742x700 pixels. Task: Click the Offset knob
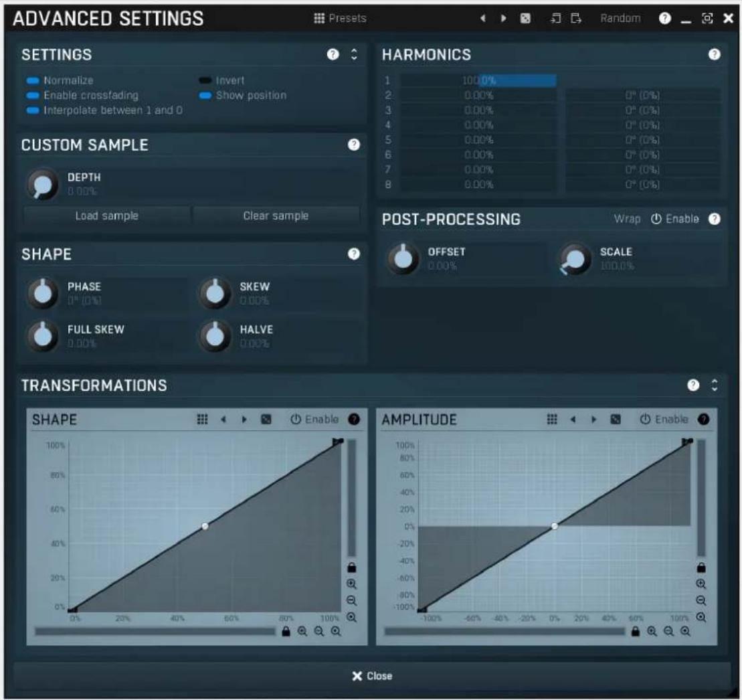tap(403, 258)
